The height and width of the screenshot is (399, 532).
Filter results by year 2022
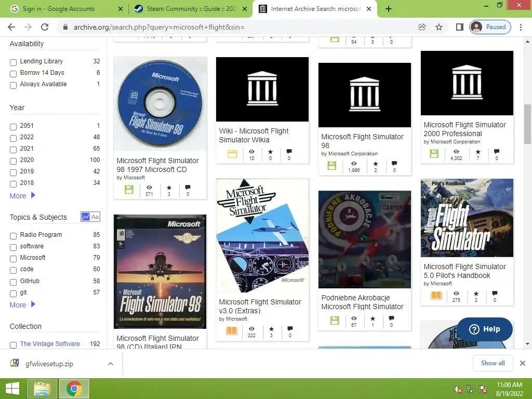[x=13, y=138]
